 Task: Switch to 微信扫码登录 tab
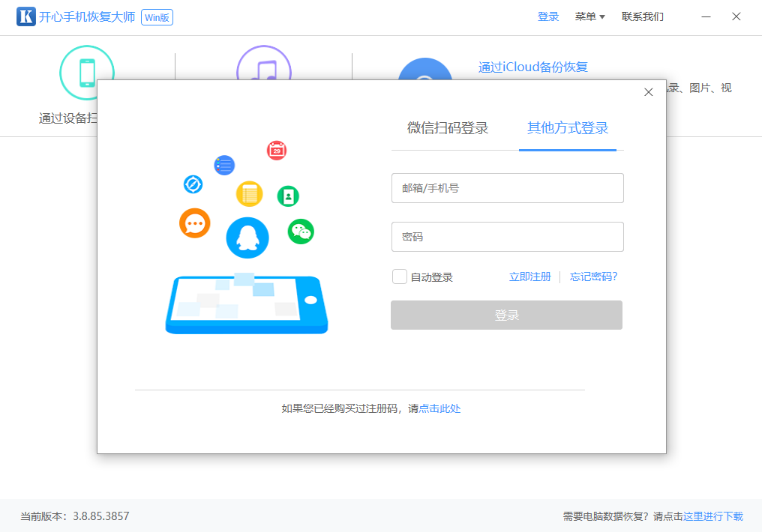(448, 128)
